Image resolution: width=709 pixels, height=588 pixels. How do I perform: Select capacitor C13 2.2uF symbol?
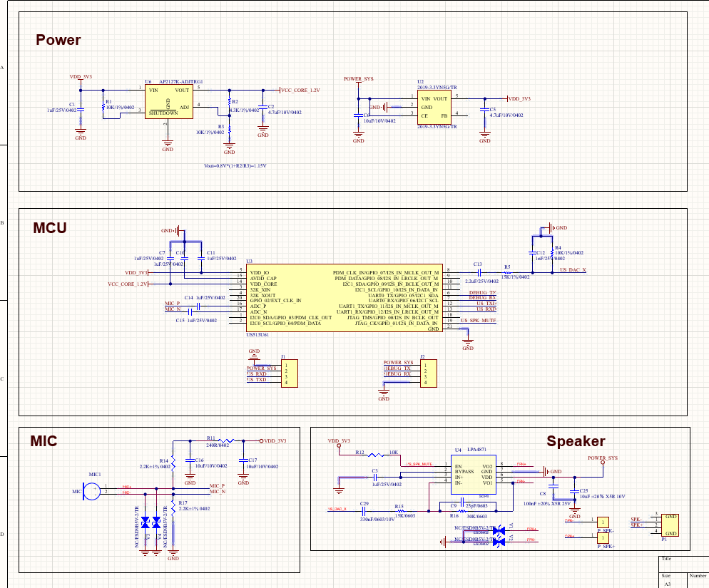pos(479,272)
